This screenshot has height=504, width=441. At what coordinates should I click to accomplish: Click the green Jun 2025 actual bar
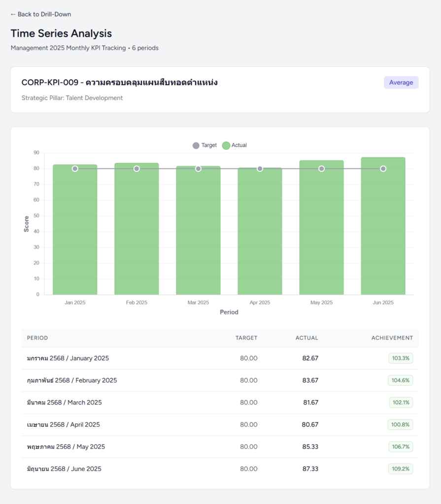pos(383,231)
